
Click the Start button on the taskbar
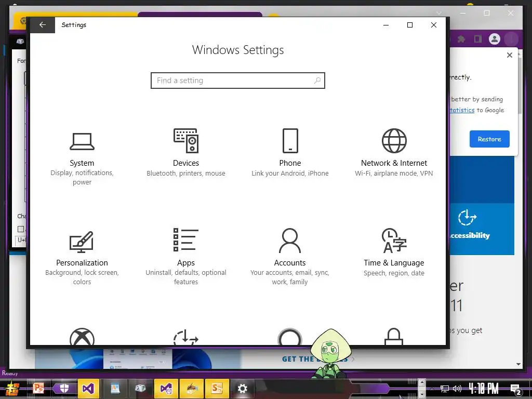coord(11,389)
